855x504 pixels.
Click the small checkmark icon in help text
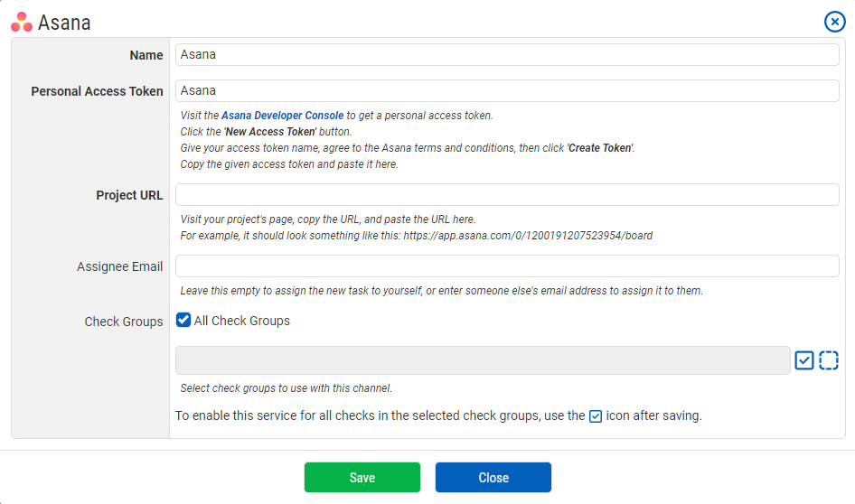click(596, 416)
